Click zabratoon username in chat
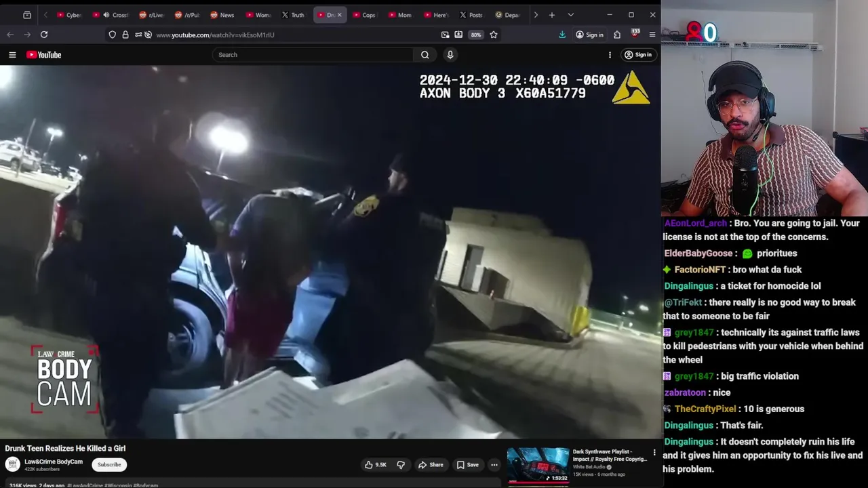Image resolution: width=868 pixels, height=488 pixels. (685, 392)
